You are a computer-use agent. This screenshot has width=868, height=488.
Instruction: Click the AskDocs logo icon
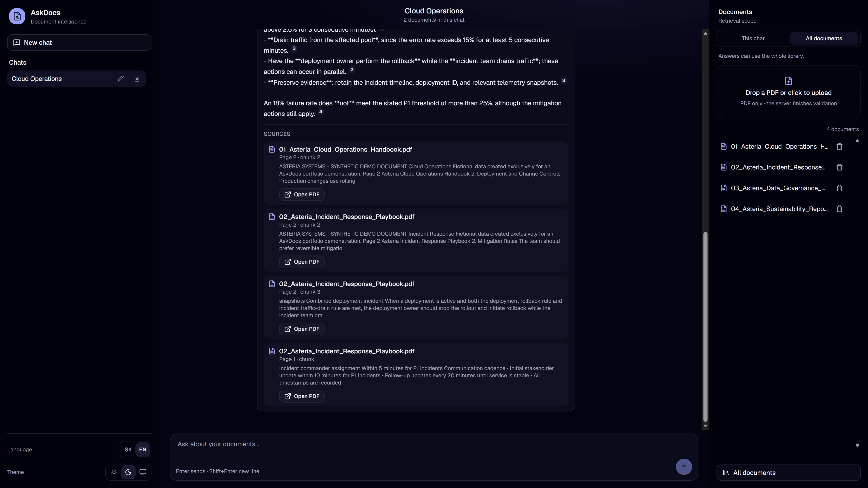(x=17, y=16)
